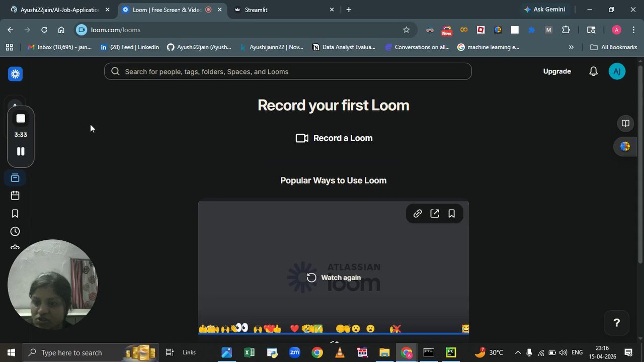Click the volume speaker tray icon
This screenshot has width=644, height=362.
pyautogui.click(x=563, y=352)
